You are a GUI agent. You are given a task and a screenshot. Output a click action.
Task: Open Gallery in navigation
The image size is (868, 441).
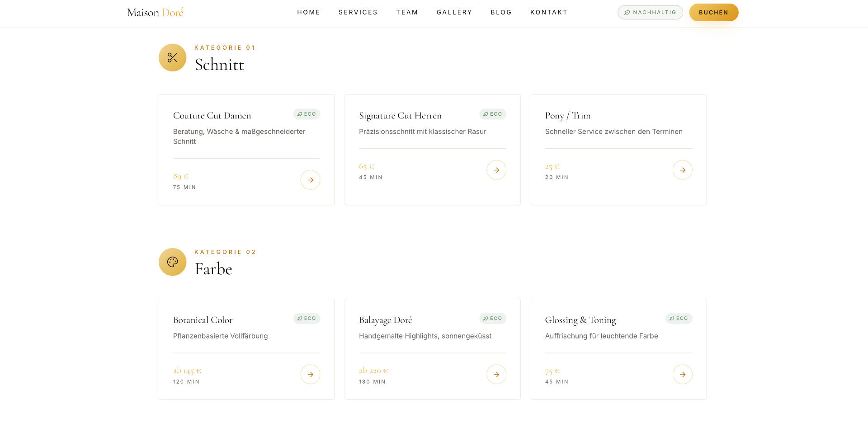pos(454,12)
